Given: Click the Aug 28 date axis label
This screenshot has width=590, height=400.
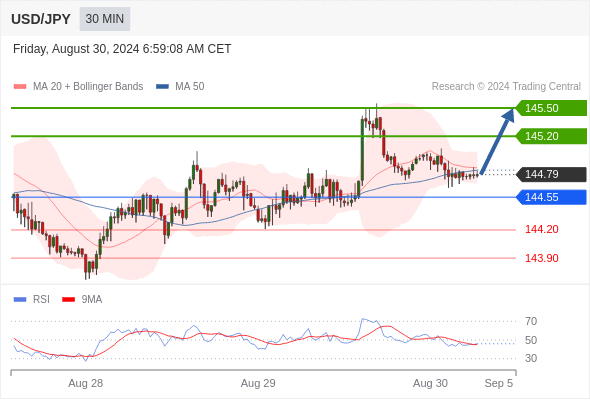Looking at the screenshot, I should coord(85,383).
